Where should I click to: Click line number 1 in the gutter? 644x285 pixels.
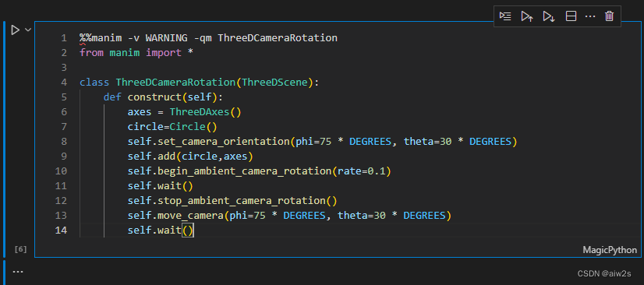click(x=63, y=38)
